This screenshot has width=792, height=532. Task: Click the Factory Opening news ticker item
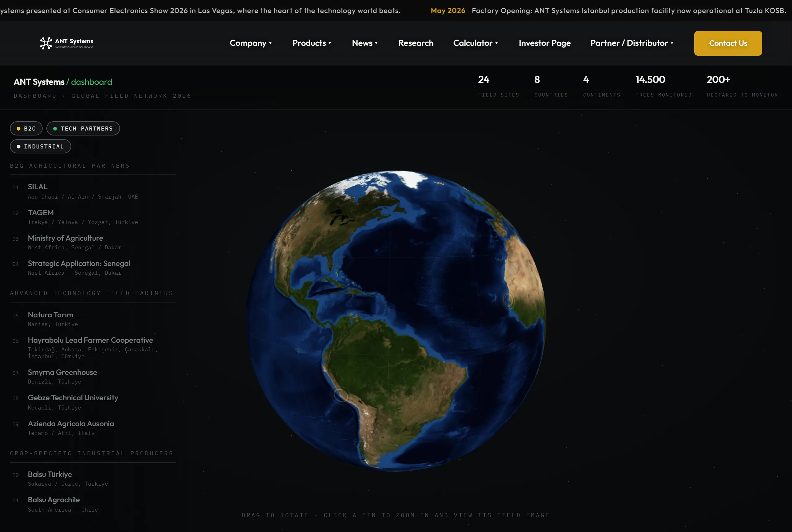(629, 11)
